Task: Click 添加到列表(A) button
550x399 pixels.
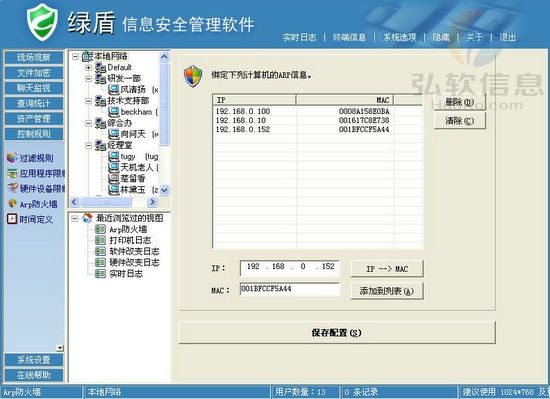Action: (x=387, y=291)
